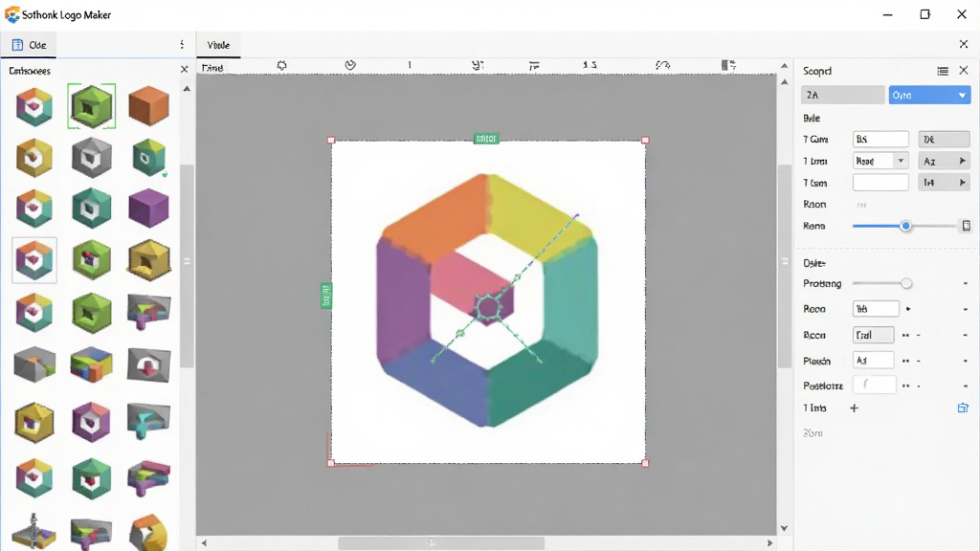Close the categories panel on the left
Screen dimensions: 980x551
185,69
